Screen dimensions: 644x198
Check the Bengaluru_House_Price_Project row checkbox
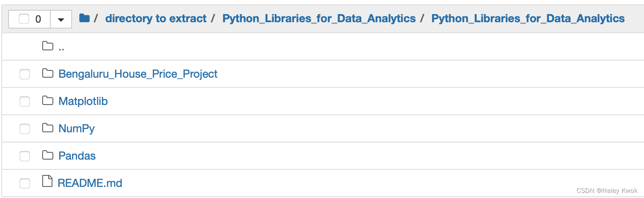coord(25,74)
